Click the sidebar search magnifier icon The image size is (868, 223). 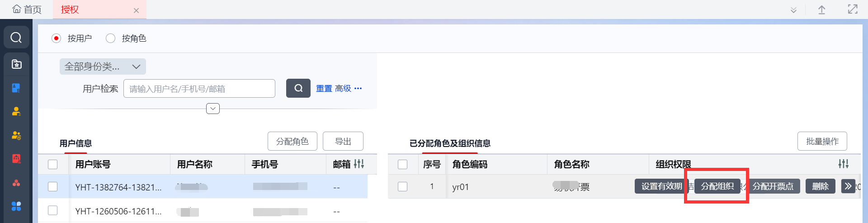coord(16,38)
